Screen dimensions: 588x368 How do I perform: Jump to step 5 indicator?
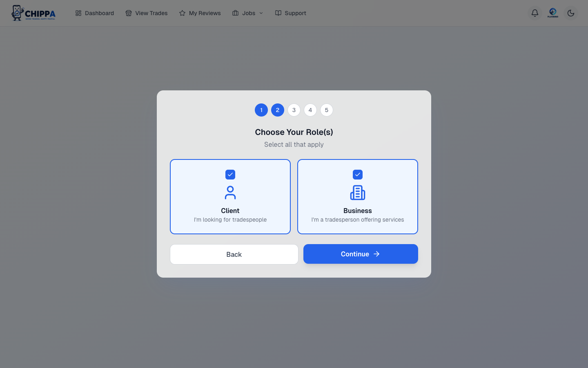[327, 110]
